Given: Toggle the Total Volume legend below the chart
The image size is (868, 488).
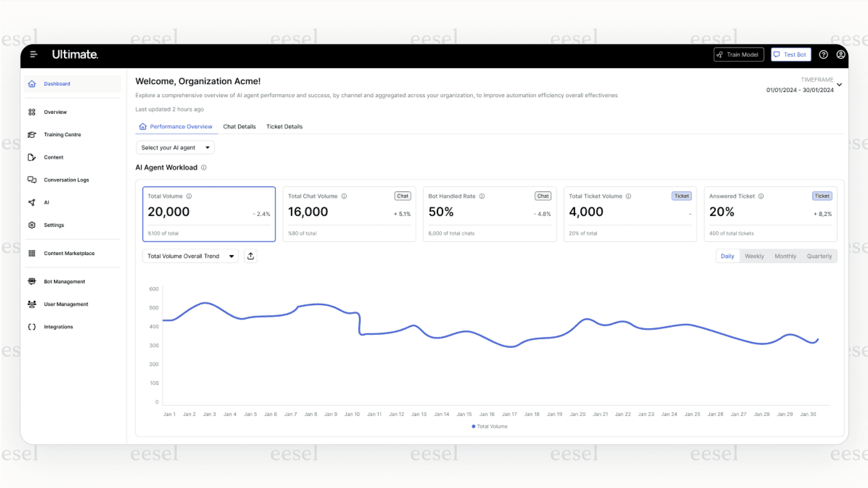Looking at the screenshot, I should pos(489,426).
